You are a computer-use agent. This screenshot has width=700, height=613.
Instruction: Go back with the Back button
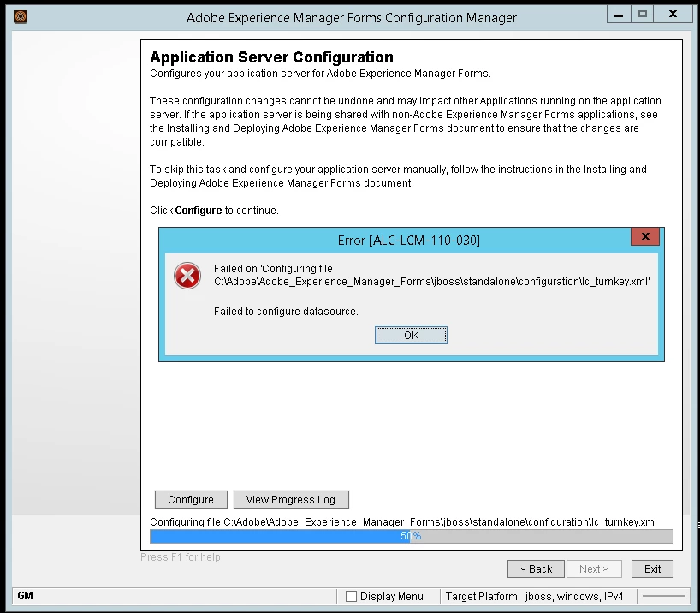537,568
